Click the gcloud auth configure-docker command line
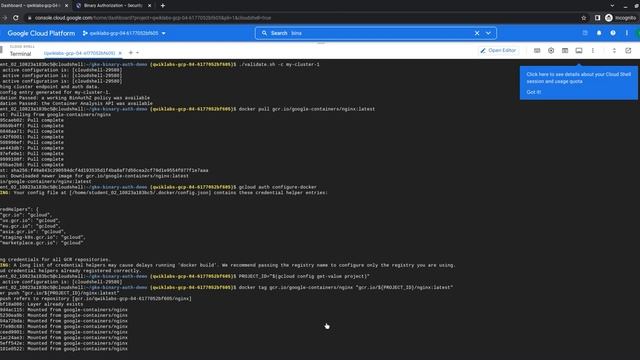The image size is (640, 360). click(x=278, y=187)
